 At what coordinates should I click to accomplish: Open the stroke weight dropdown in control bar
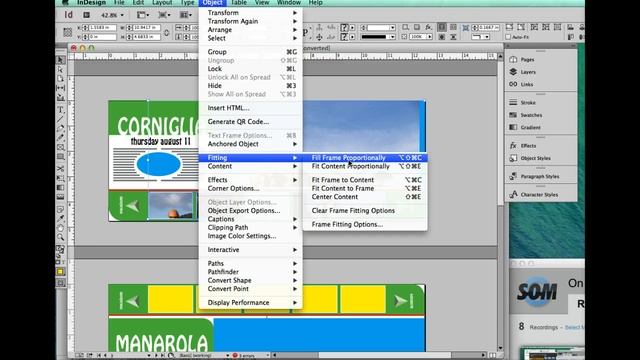[392, 28]
